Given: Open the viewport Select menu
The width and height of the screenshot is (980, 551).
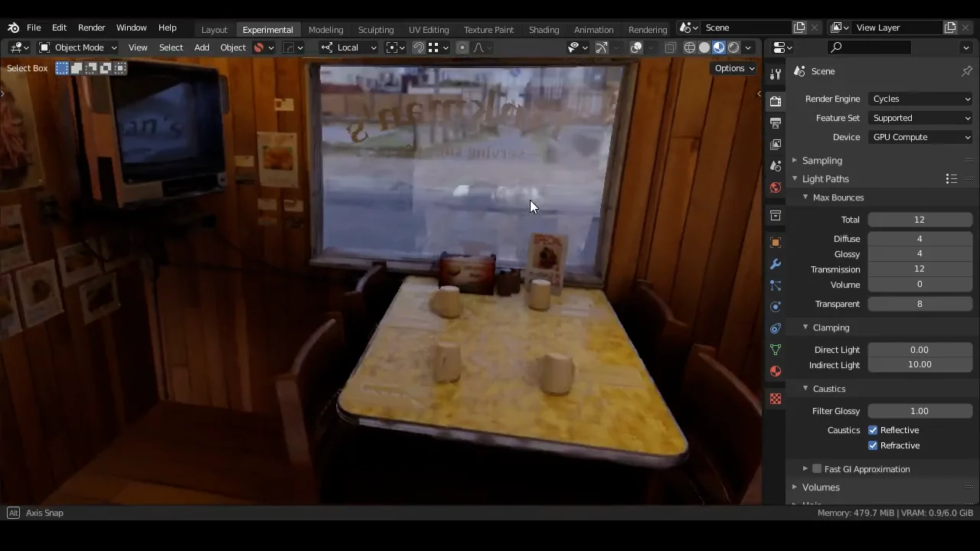Looking at the screenshot, I should point(171,47).
